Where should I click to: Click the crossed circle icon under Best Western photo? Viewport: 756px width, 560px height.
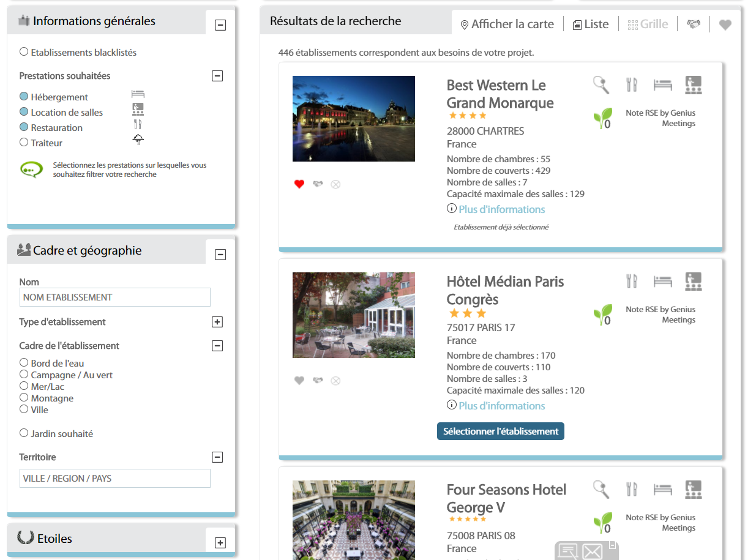[335, 184]
